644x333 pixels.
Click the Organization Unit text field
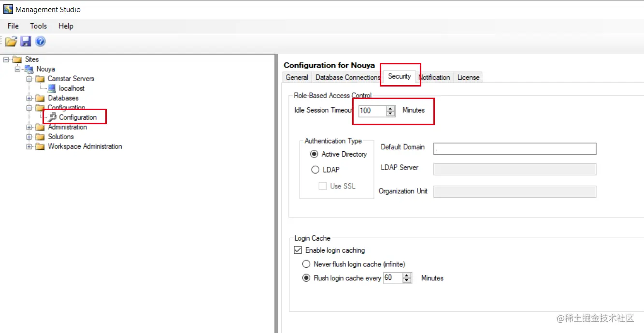pos(515,192)
